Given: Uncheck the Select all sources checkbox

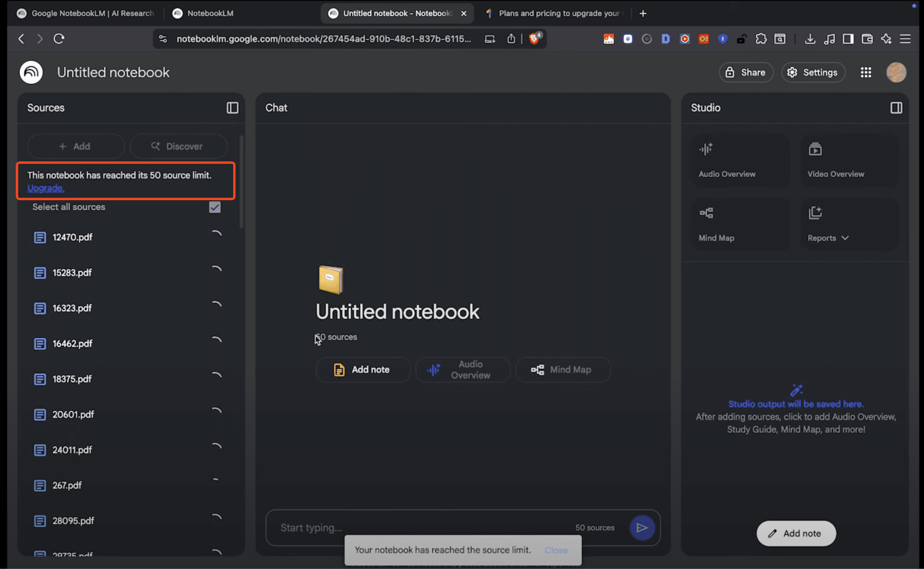Looking at the screenshot, I should point(215,207).
